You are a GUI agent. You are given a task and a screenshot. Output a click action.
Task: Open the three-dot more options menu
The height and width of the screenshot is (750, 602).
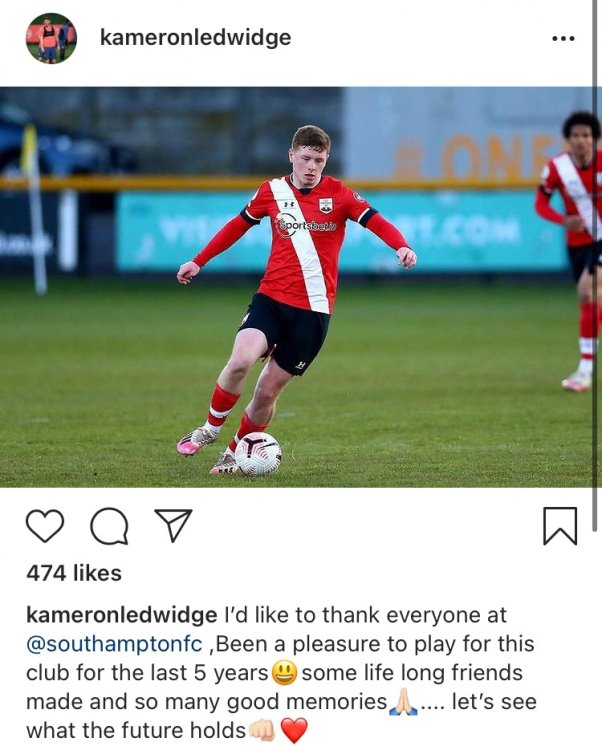pos(563,38)
